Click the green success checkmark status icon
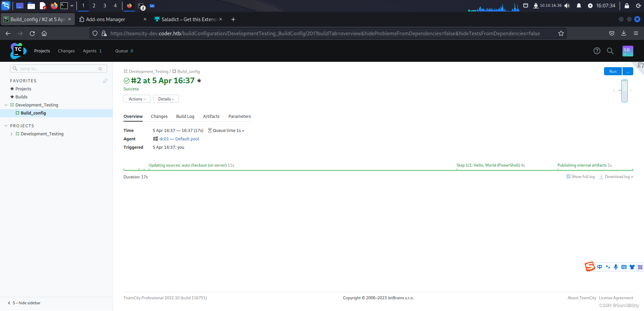Screen dimensions: 644x311 [127, 81]
